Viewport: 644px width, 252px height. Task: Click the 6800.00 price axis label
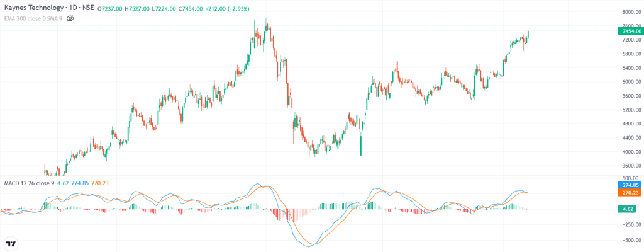(631, 54)
